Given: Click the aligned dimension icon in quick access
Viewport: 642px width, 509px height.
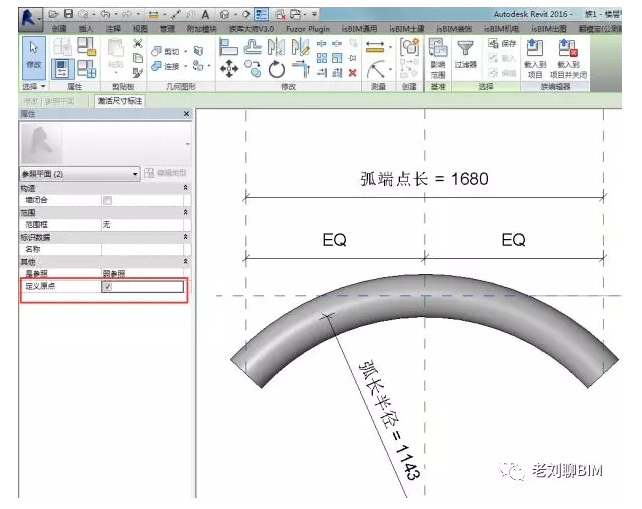Looking at the screenshot, I should pos(154,15).
